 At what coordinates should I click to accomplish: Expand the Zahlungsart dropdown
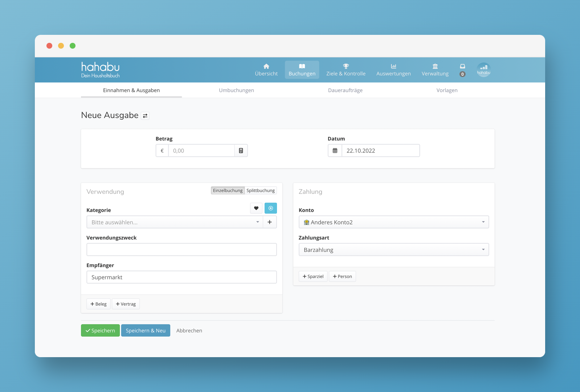(393, 250)
